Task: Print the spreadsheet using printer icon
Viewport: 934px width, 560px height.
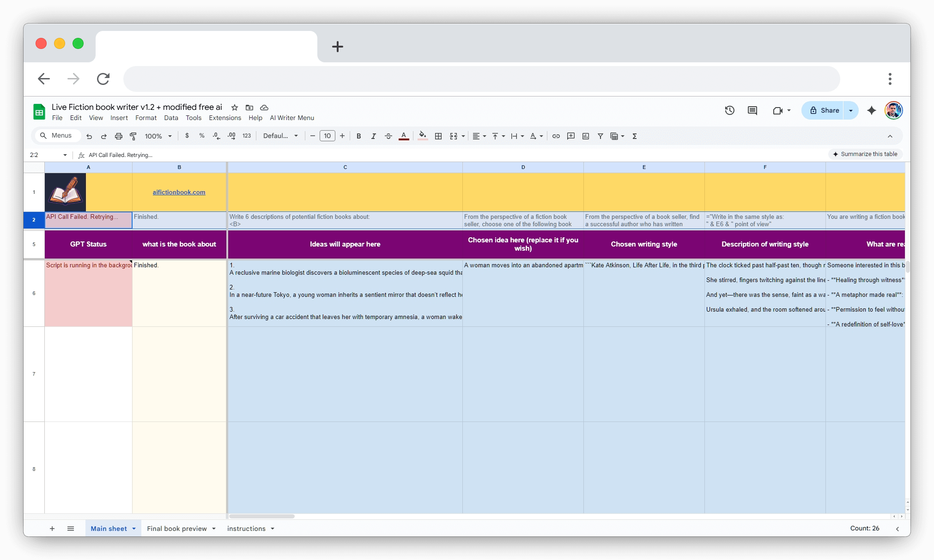Action: click(119, 136)
